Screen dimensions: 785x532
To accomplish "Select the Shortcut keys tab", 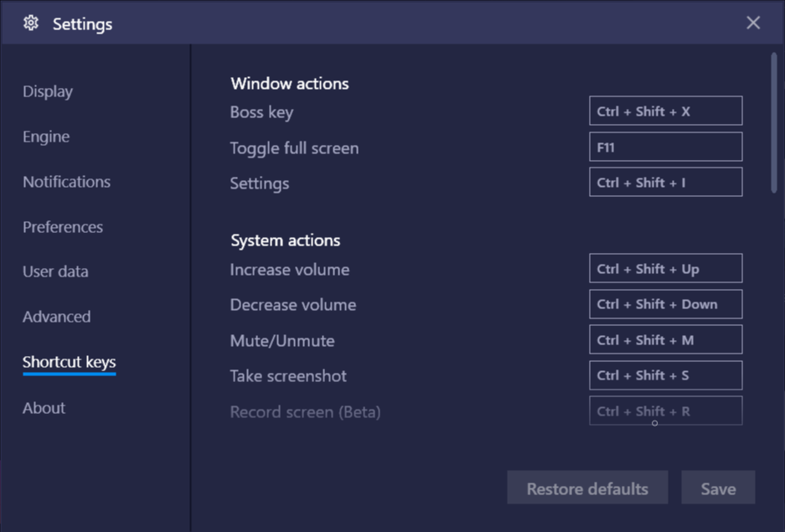I will (x=69, y=362).
